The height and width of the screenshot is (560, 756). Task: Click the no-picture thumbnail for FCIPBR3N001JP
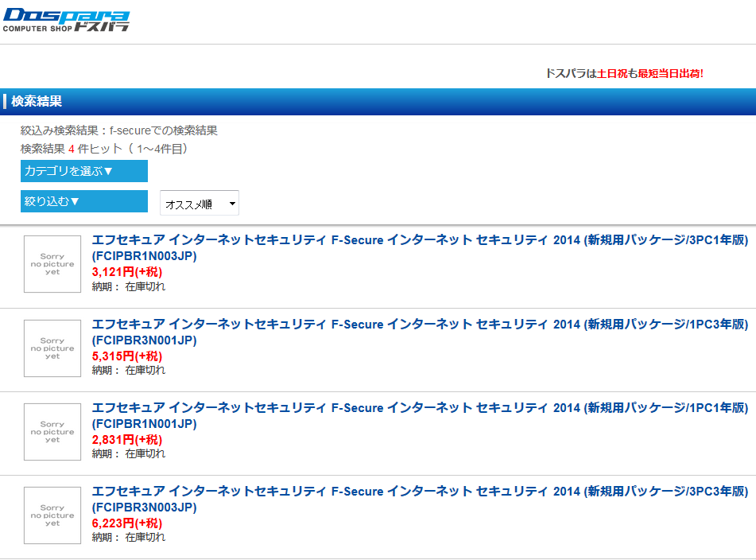coord(52,348)
